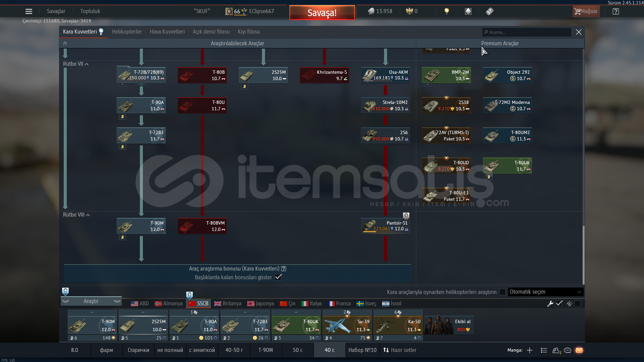Image resolution: width=644 pixels, height=362 pixels.
Task: Click the Arama search field
Action: [x=527, y=32]
